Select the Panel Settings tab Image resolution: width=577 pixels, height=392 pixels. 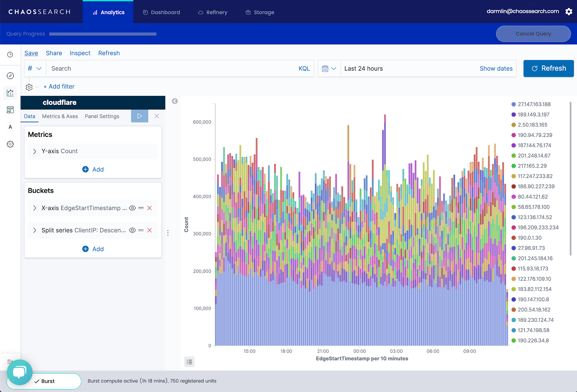click(102, 116)
